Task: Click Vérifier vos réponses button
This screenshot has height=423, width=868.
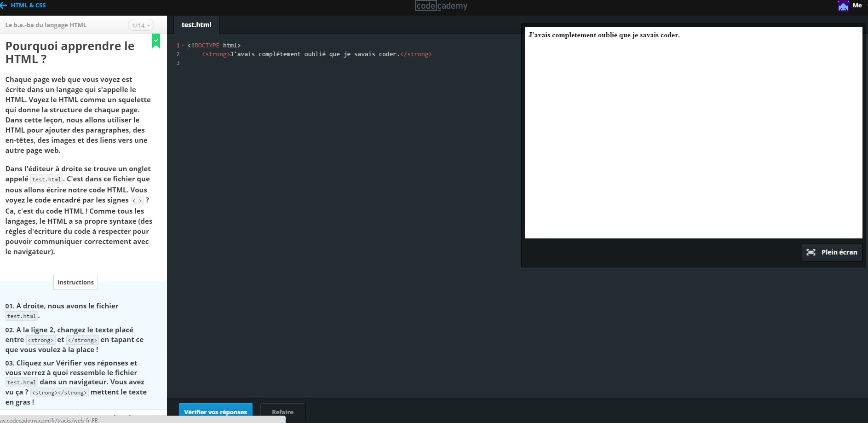Action: [x=215, y=412]
